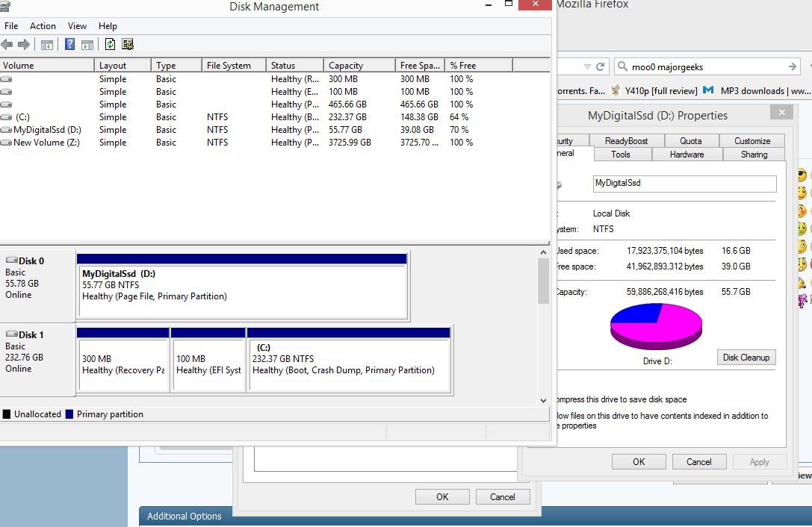The image size is (812, 527).
Task: Toggle the Show/Hide Console Tree toolbar icon
Action: tap(46, 44)
